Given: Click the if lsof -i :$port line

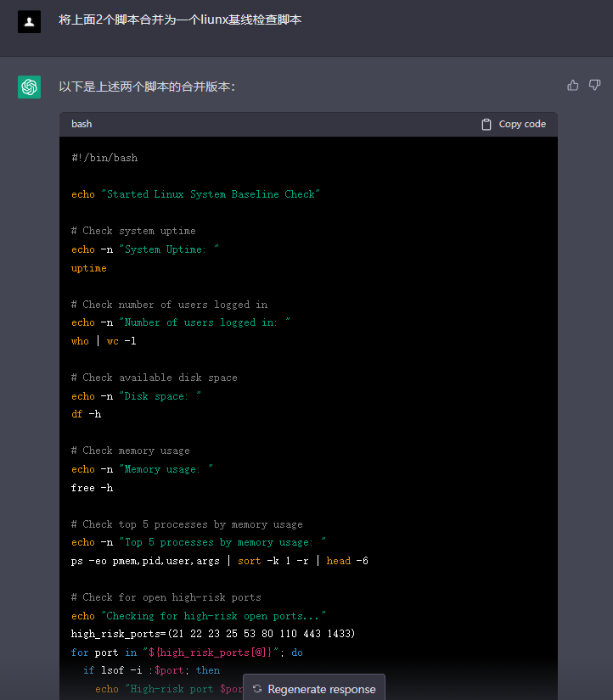Looking at the screenshot, I should coord(151,670).
